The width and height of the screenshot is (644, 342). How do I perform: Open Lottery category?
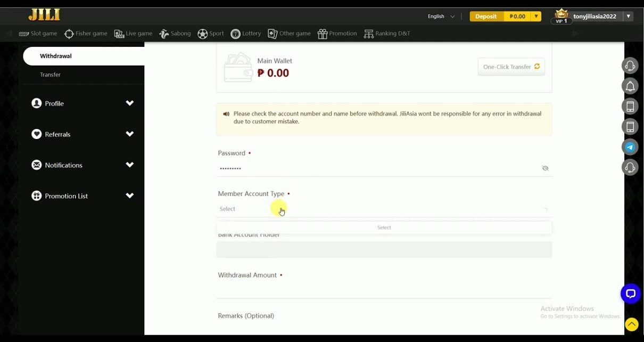(245, 34)
